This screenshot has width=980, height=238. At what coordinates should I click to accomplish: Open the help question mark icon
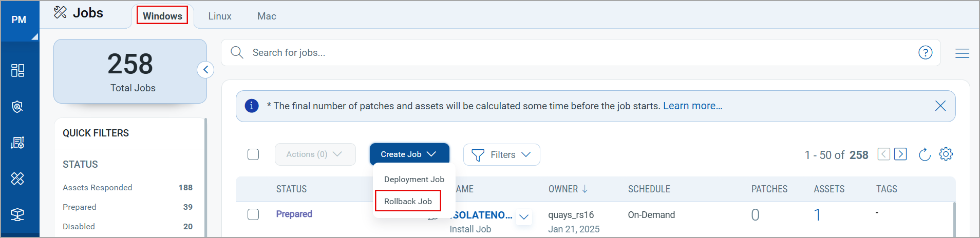[925, 52]
